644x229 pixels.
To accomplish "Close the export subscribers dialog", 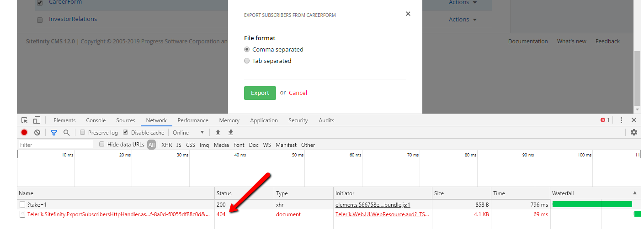I will [408, 14].
